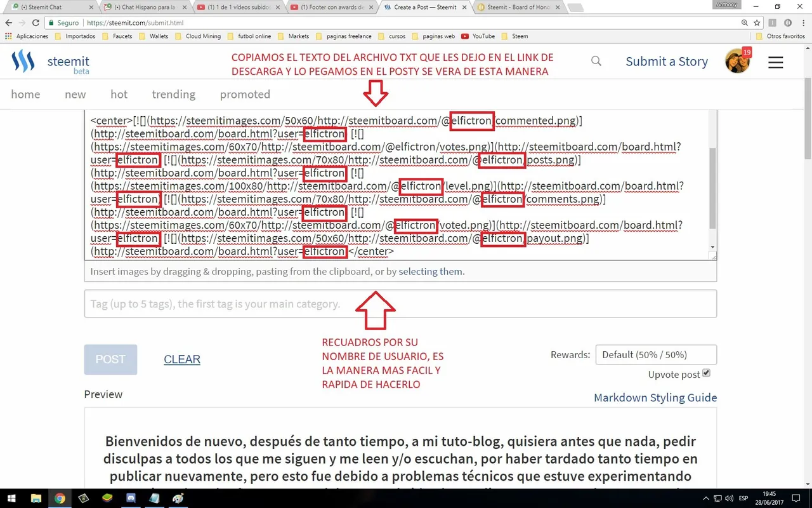The width and height of the screenshot is (812, 508).
Task: Go to the hot posts feed
Action: pos(119,95)
